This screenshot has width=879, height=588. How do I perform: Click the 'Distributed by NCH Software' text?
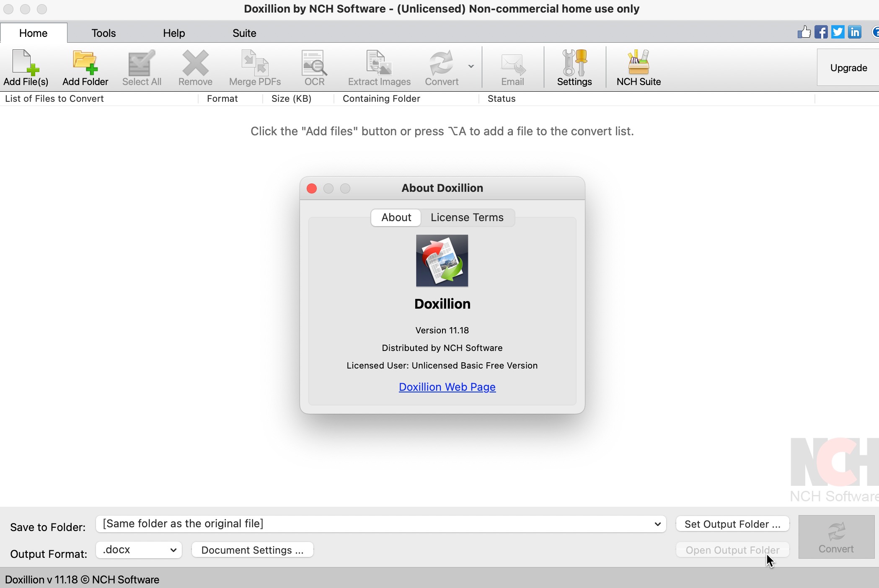pos(442,348)
